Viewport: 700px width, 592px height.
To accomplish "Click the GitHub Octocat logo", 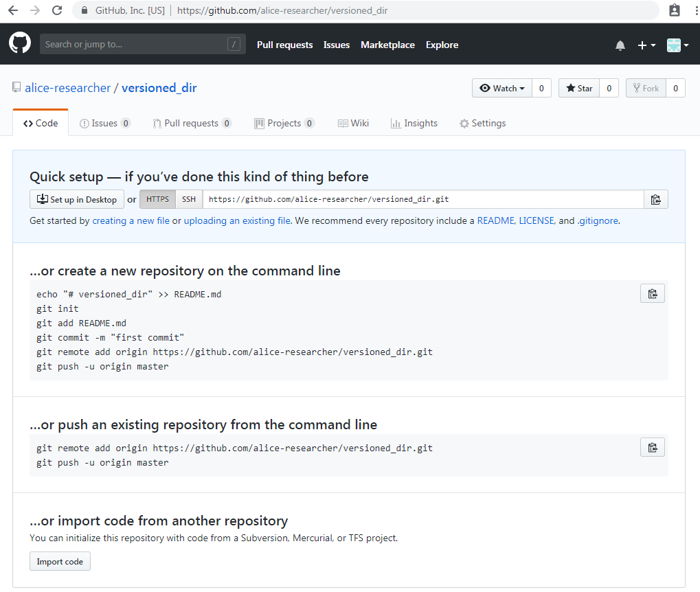I will (x=20, y=44).
